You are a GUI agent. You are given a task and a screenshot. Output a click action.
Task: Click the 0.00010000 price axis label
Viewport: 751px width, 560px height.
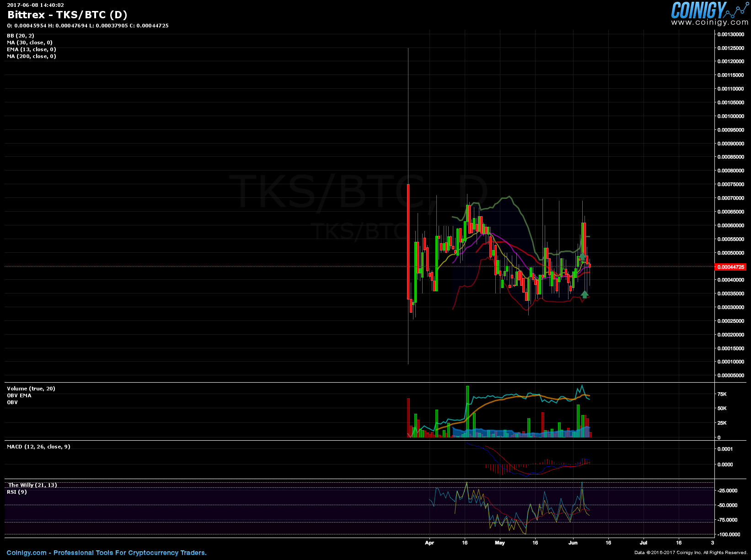730,362
